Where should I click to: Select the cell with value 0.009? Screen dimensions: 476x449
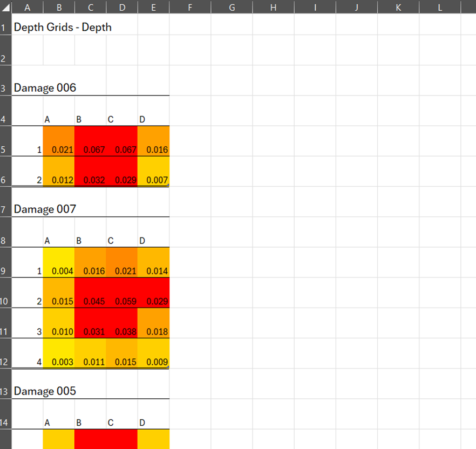tap(154, 353)
